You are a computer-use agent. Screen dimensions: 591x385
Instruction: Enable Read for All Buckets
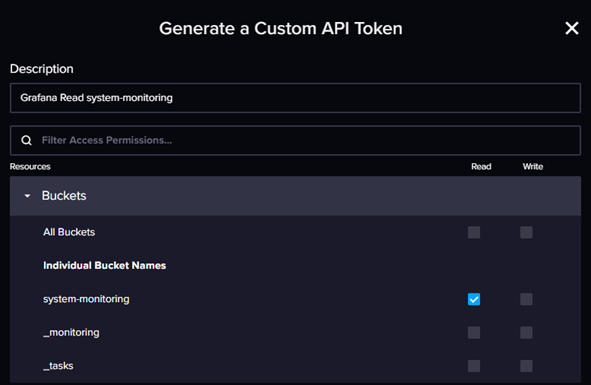(x=474, y=232)
